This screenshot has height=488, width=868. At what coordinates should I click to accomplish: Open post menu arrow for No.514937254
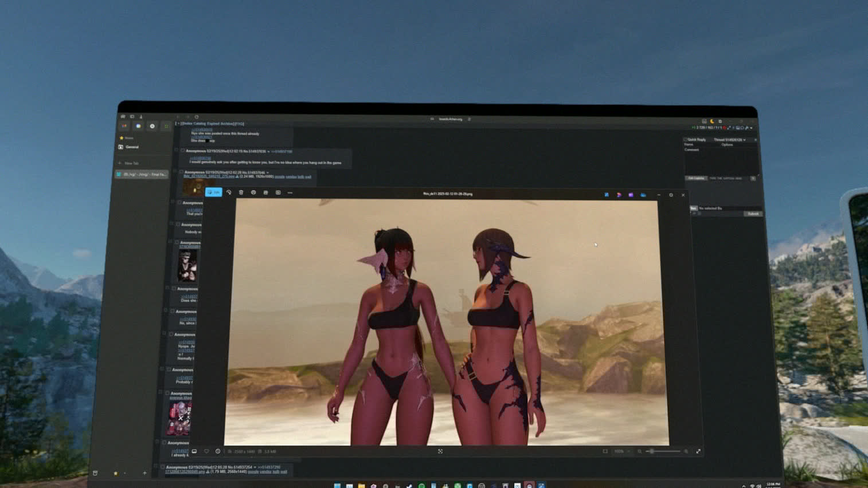[x=255, y=467]
